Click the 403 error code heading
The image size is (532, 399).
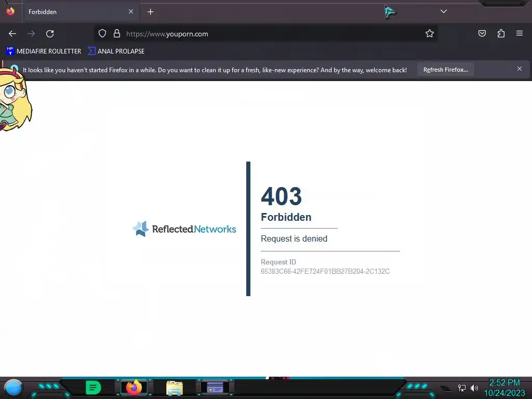click(x=281, y=196)
